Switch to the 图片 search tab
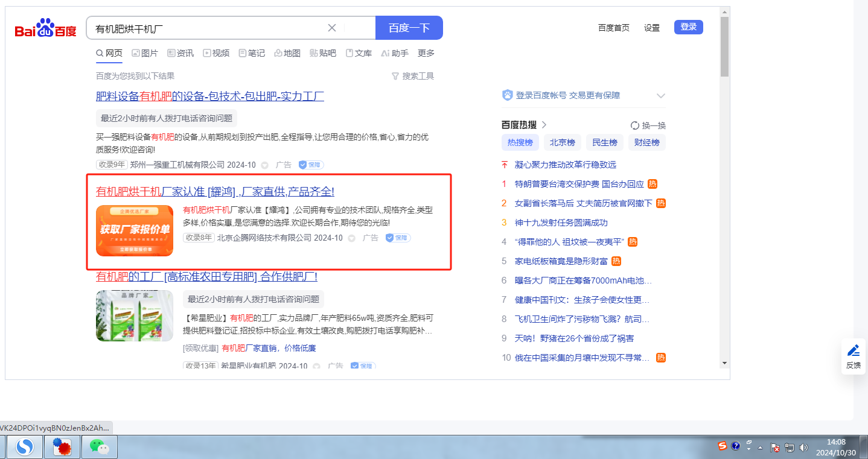 tap(145, 53)
